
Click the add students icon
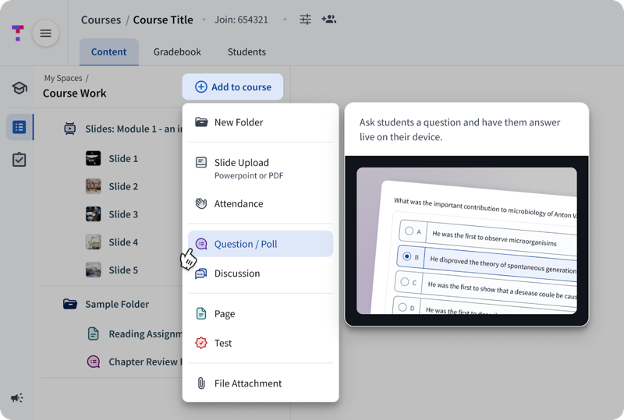tap(329, 19)
